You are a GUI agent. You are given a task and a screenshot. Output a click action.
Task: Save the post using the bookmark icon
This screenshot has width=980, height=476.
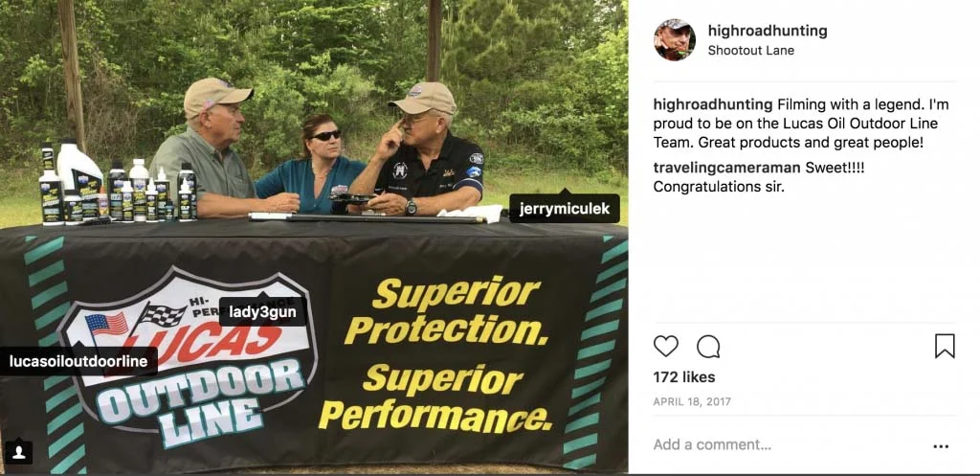945,346
